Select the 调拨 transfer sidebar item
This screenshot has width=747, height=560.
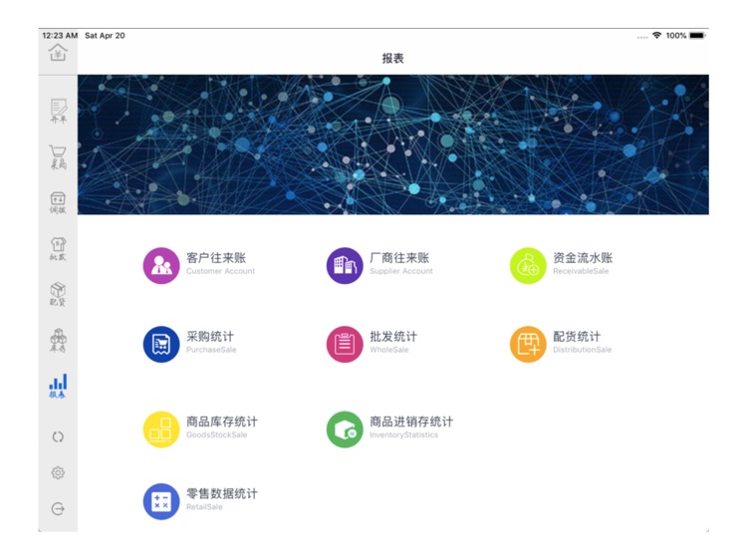click(x=58, y=203)
